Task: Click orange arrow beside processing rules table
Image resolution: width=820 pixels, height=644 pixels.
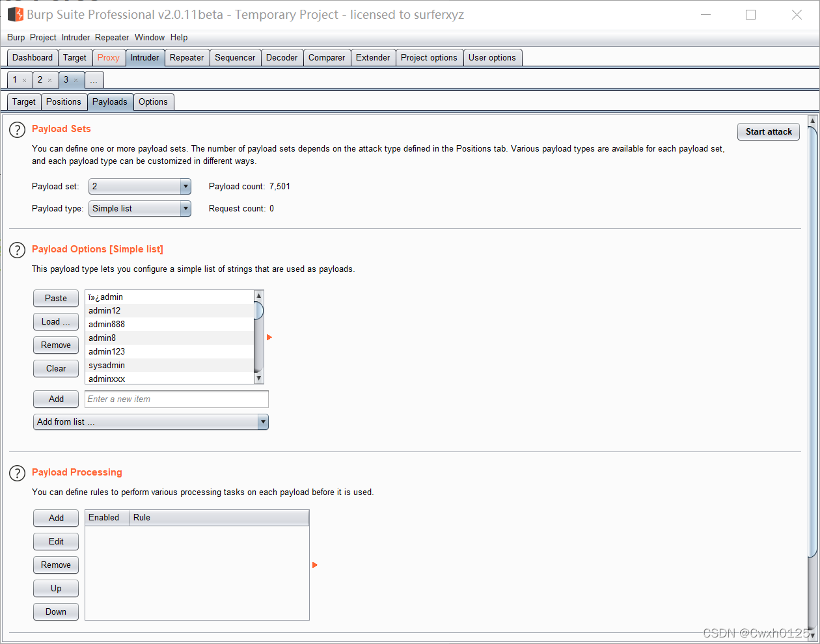Action: click(x=315, y=565)
